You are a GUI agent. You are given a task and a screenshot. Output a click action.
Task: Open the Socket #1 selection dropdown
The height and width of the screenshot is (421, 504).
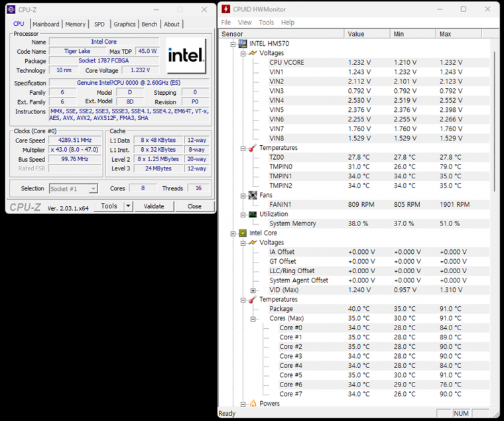pos(93,189)
